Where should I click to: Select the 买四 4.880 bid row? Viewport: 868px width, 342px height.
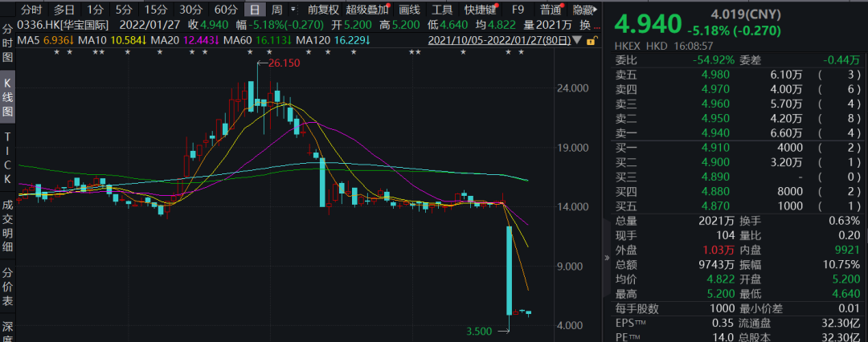(x=739, y=192)
